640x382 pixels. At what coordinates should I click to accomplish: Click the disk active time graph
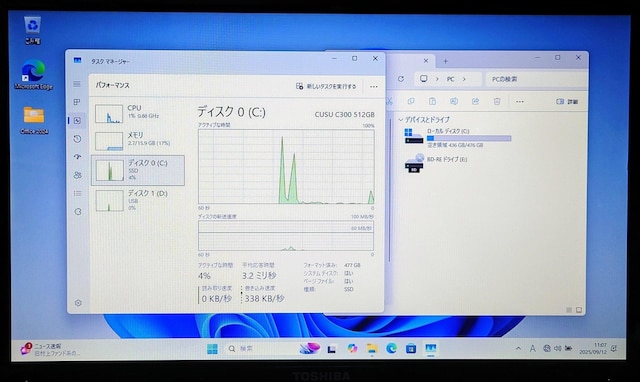pos(286,167)
